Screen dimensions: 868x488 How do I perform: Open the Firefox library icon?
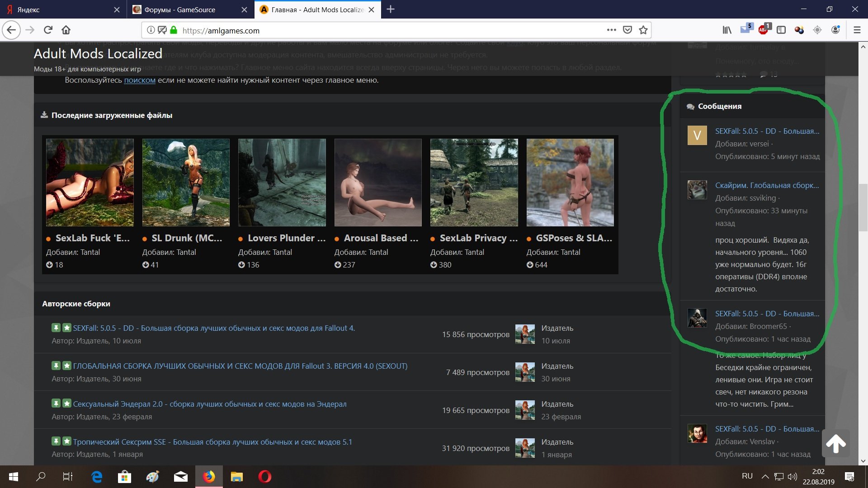click(x=726, y=30)
